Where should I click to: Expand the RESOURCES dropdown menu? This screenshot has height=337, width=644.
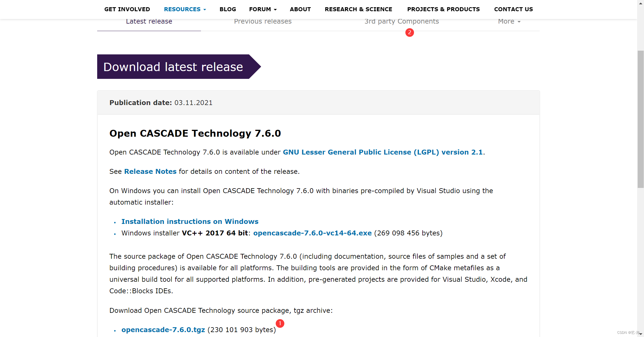(184, 9)
